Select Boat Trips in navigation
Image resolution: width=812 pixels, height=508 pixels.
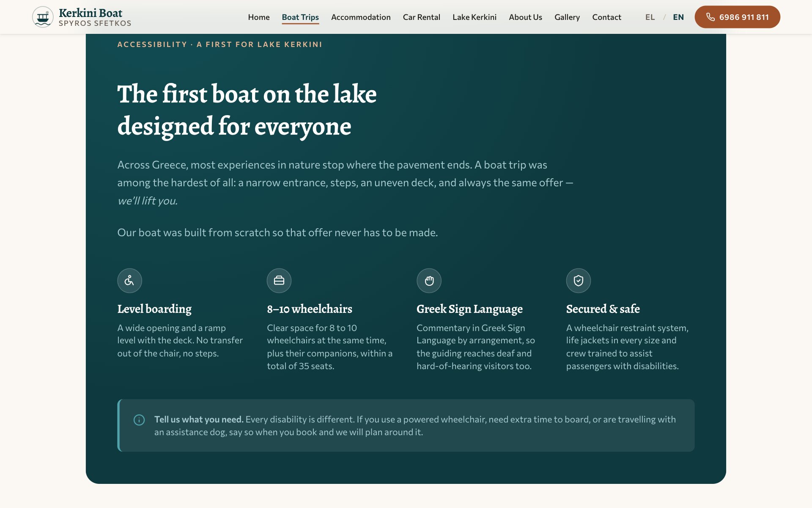pyautogui.click(x=300, y=17)
